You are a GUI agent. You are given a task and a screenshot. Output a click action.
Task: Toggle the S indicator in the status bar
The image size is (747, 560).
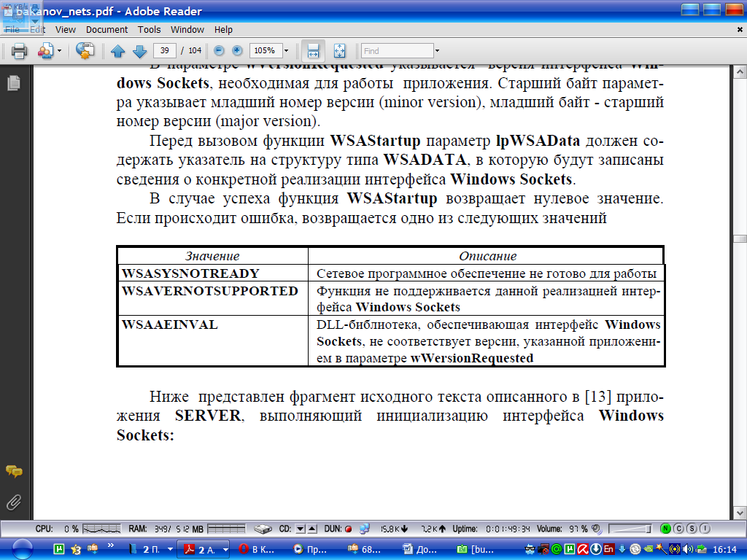point(692,529)
